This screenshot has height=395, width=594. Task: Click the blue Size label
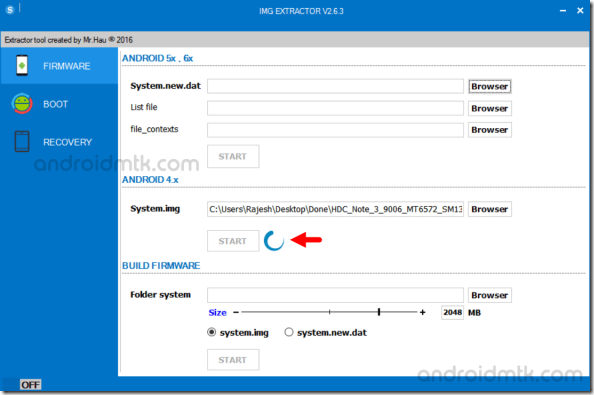(217, 312)
